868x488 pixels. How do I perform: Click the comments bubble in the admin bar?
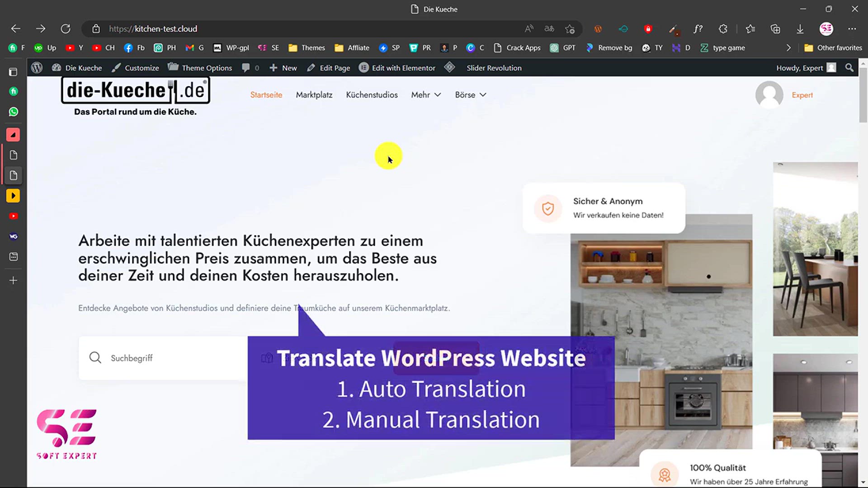click(250, 68)
